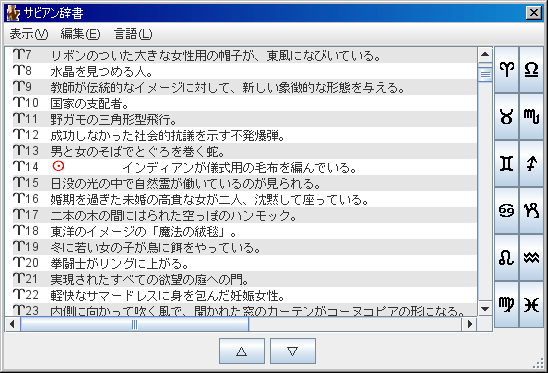Select Aries 17 row about 空っぽのハンモック
Image resolution: width=548 pixels, height=373 pixels.
(245, 215)
